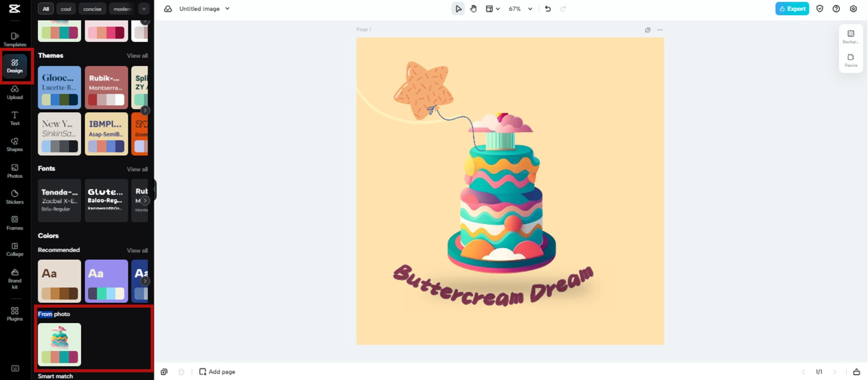
Task: Click View all next to Fonts
Action: click(137, 169)
